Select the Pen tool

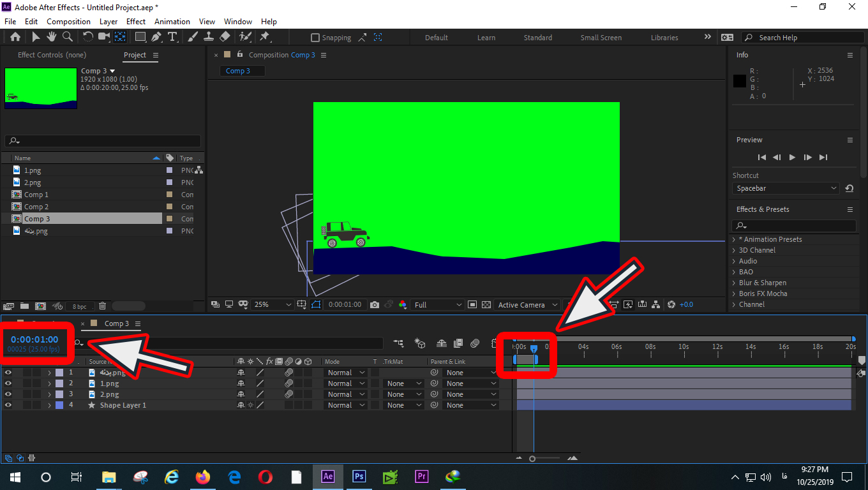click(156, 37)
